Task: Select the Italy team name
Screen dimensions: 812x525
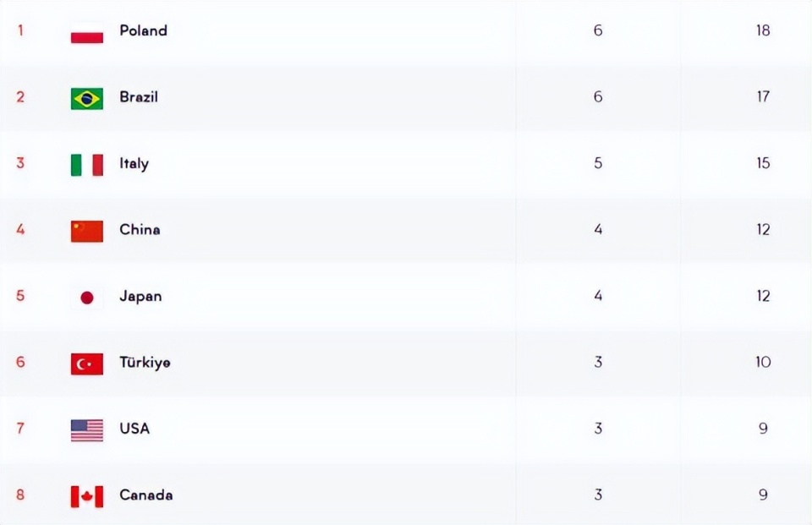Action: [x=134, y=164]
